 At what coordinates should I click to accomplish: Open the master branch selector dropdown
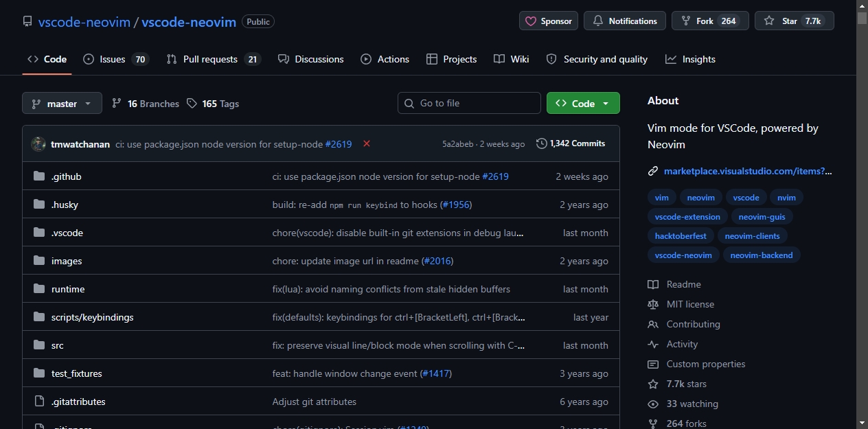click(62, 104)
